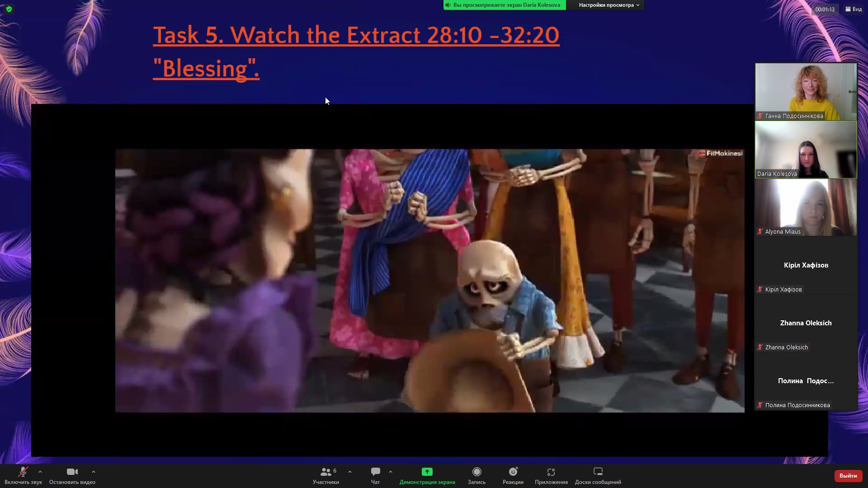Viewport: 868px width, 488px height.
Task: Select Daria Kolesova video thumbnail
Action: 806,150
